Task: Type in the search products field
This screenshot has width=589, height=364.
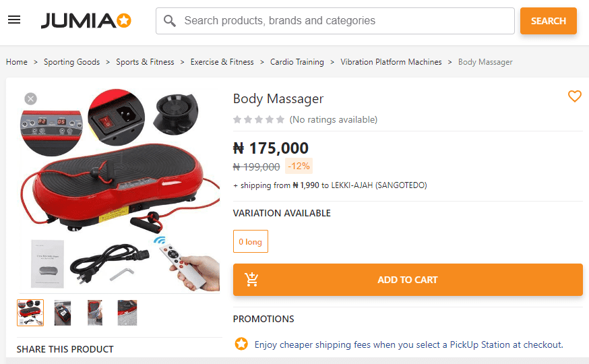Action: point(344,21)
